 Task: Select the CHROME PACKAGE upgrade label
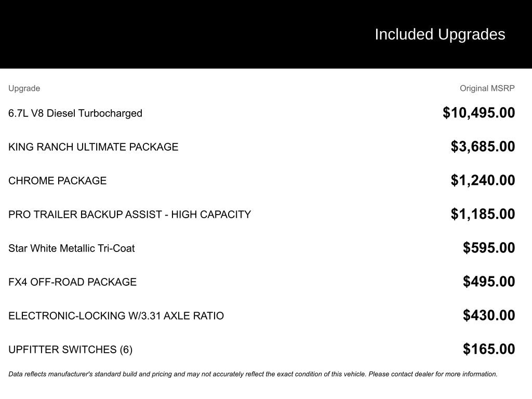click(x=57, y=181)
